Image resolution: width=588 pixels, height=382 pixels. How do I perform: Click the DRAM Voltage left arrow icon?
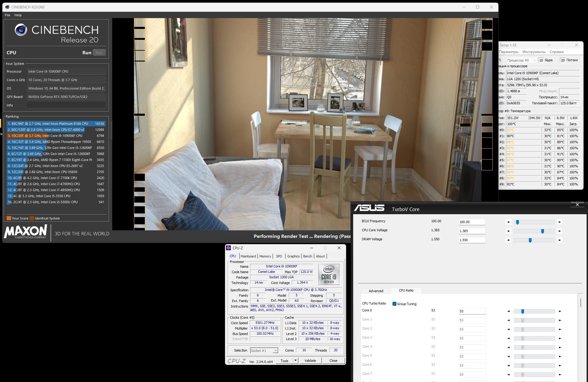pos(508,240)
